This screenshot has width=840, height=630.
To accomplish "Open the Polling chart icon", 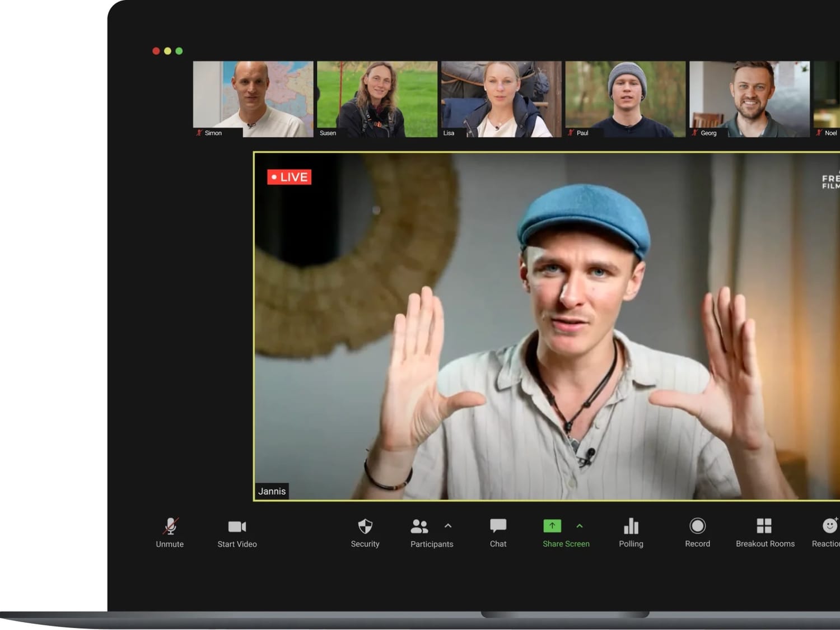I will [x=631, y=526].
